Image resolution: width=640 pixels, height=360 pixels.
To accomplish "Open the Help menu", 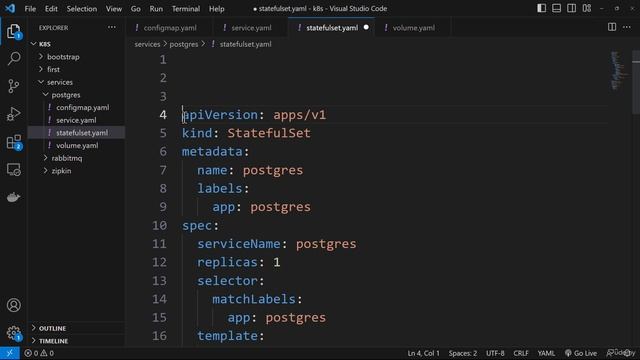I will [216, 9].
